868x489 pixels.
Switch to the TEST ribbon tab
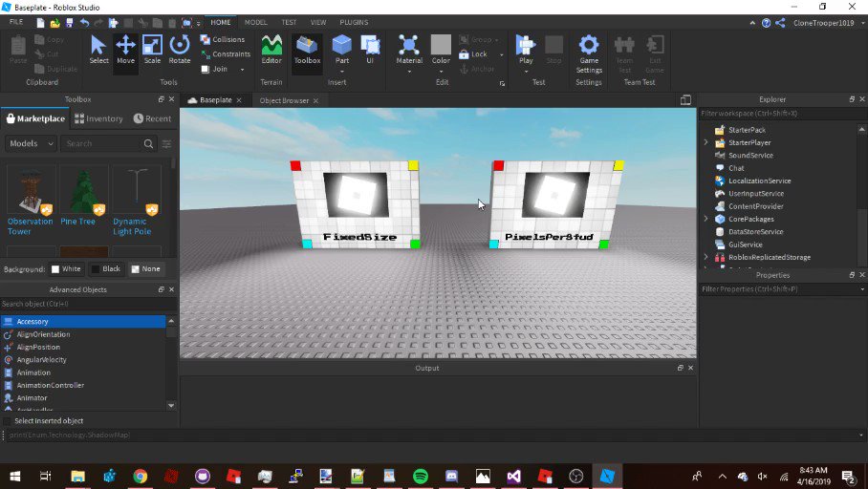289,22
